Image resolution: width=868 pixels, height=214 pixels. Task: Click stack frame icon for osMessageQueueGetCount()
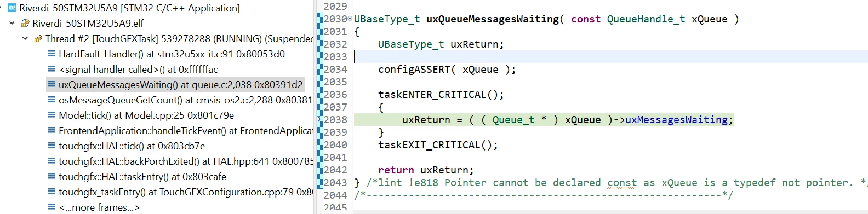point(52,100)
